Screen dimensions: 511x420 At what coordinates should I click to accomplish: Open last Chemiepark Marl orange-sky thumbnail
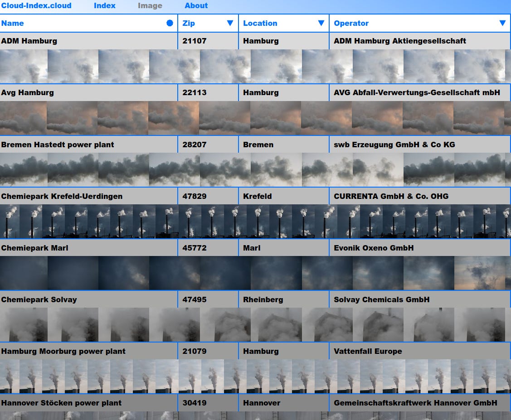(479, 273)
